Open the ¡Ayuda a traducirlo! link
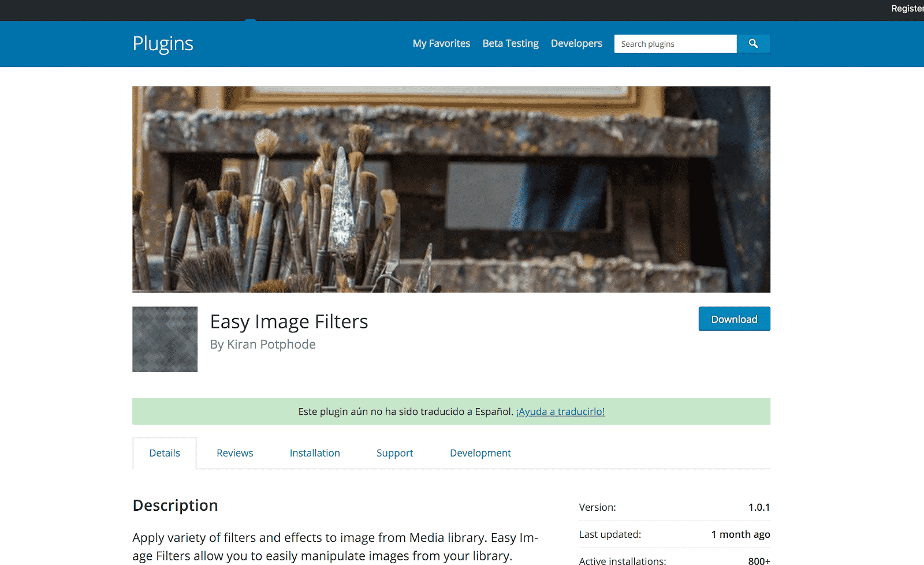924x565 pixels. pyautogui.click(x=560, y=411)
